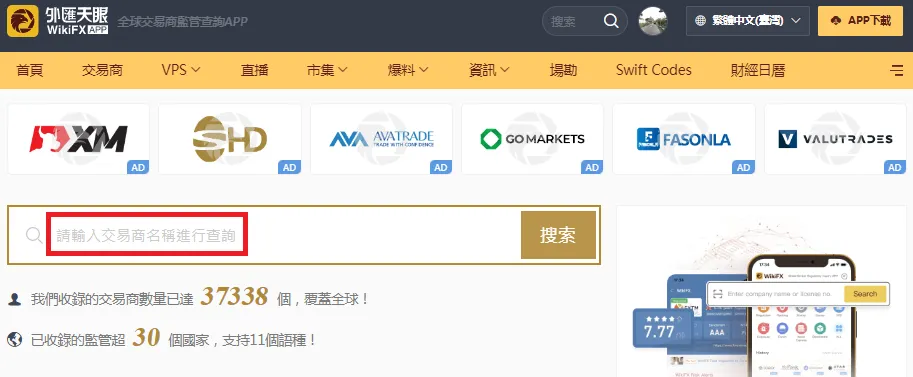Viewport: 913px width, 377px height.
Task: Expand the 市集 menu
Action: point(327,70)
